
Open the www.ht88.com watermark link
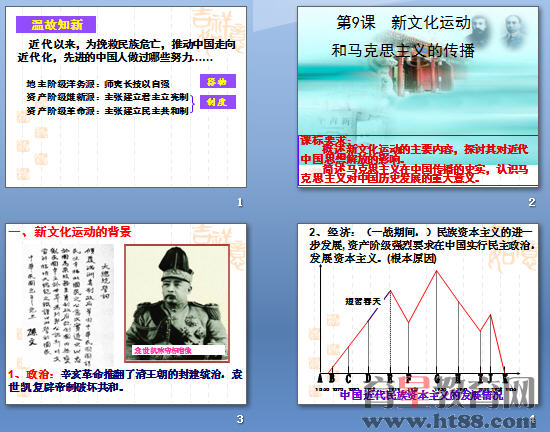(x=449, y=421)
